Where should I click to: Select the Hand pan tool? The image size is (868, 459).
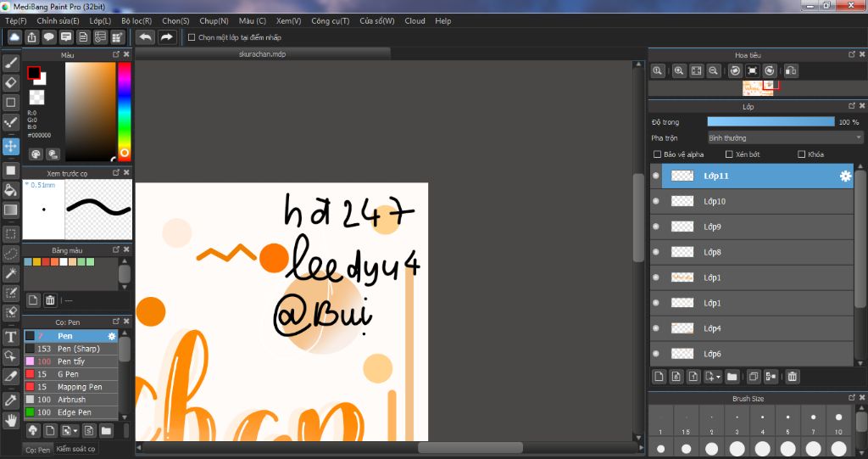[10, 420]
